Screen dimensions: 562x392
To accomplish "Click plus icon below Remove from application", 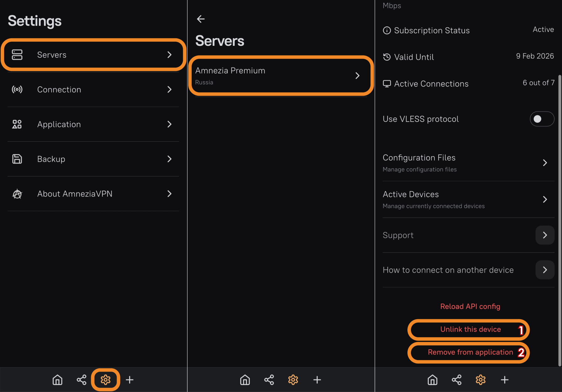I will [505, 380].
